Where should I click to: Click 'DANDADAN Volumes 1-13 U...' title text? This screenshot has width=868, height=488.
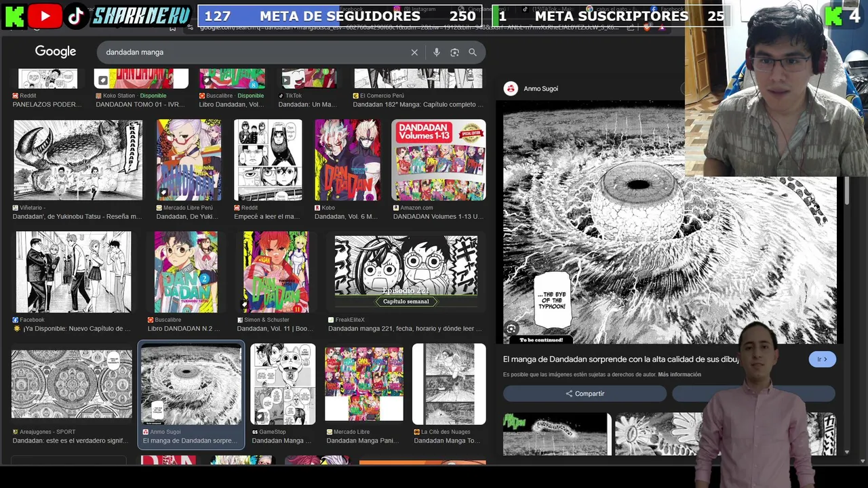tap(438, 216)
